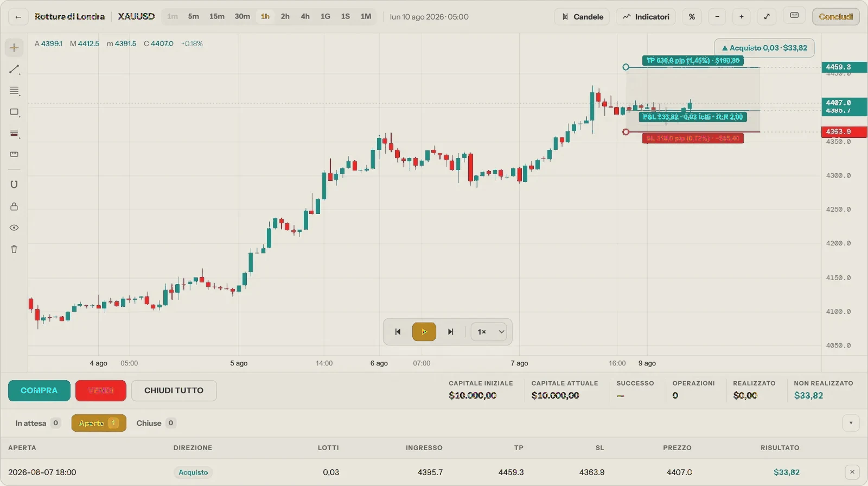868x486 pixels.
Task: Step back one candle
Action: pyautogui.click(x=398, y=332)
